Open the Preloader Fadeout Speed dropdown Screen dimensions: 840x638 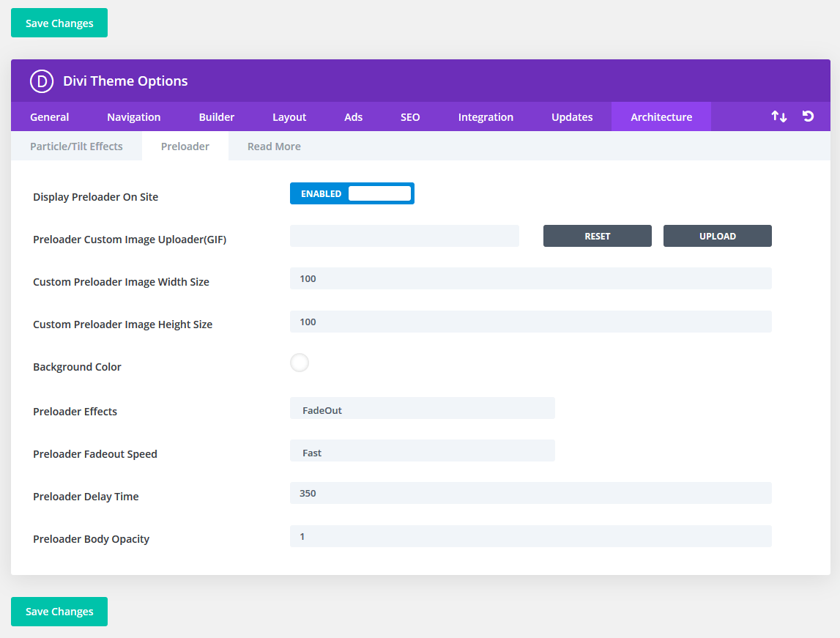(422, 450)
